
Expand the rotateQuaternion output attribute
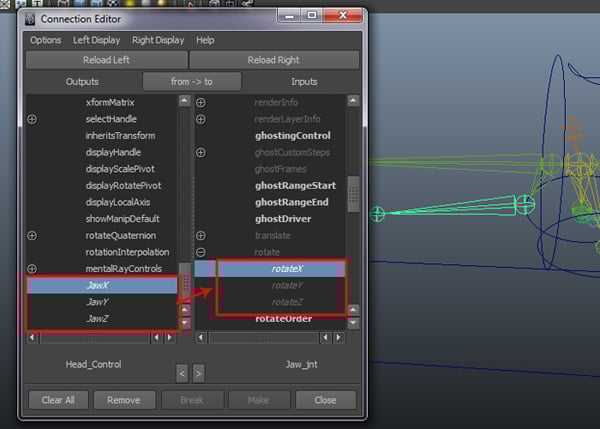[32, 236]
